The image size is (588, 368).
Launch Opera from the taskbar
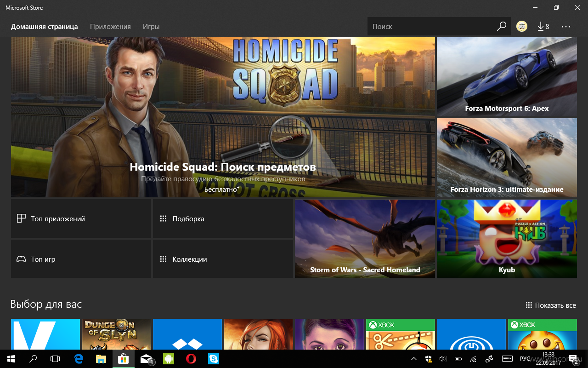click(191, 358)
